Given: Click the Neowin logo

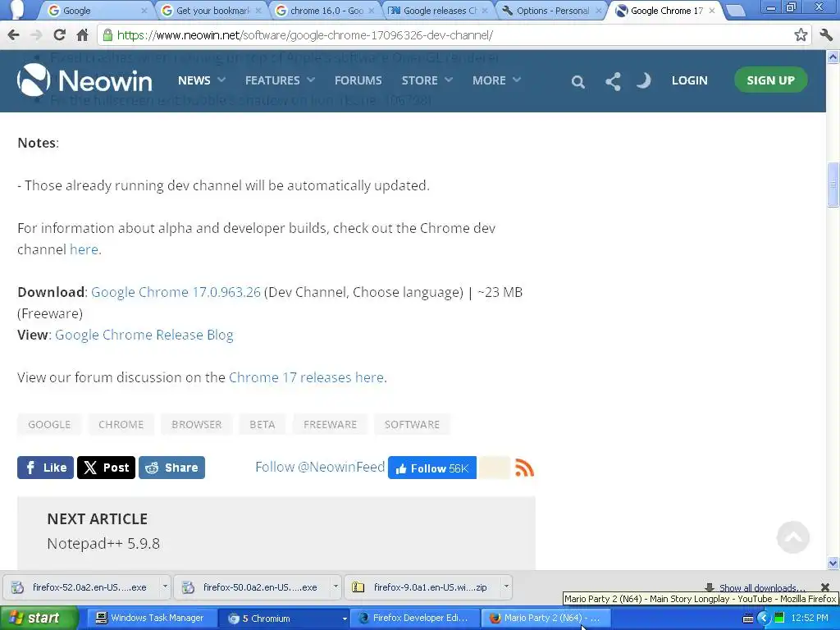Looking at the screenshot, I should (x=84, y=80).
